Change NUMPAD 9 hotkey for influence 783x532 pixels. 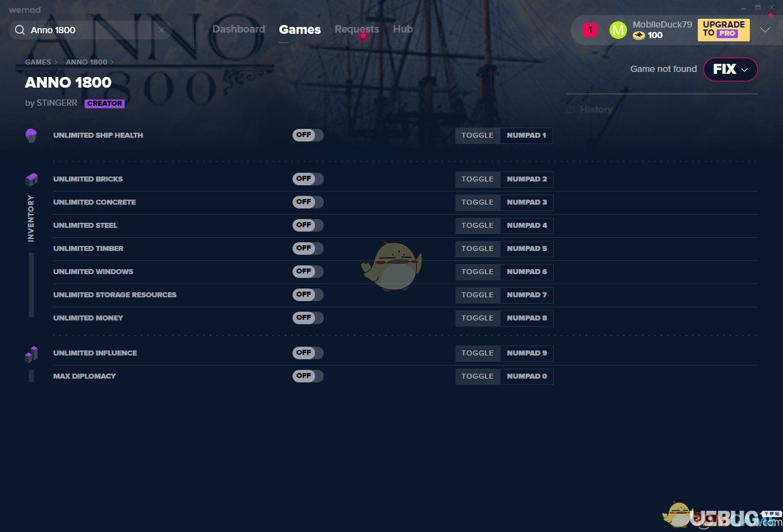527,353
